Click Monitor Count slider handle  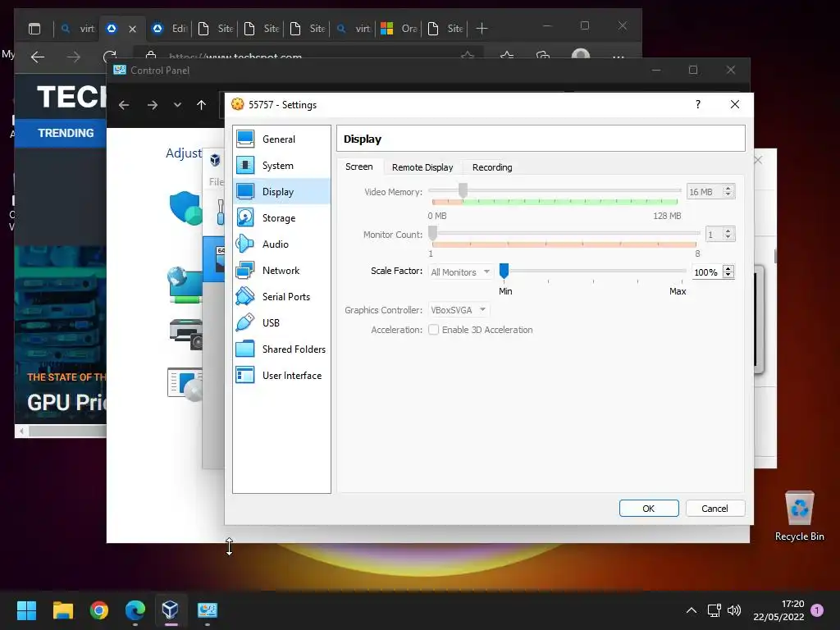pos(432,233)
